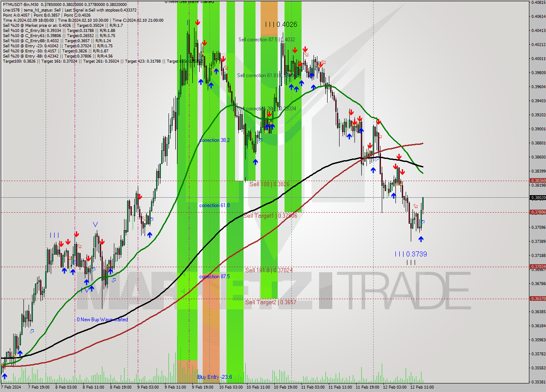Viewport: 546px width, 392px height.
Task: Click the 0.39001 price axis value
Action: 538,129
